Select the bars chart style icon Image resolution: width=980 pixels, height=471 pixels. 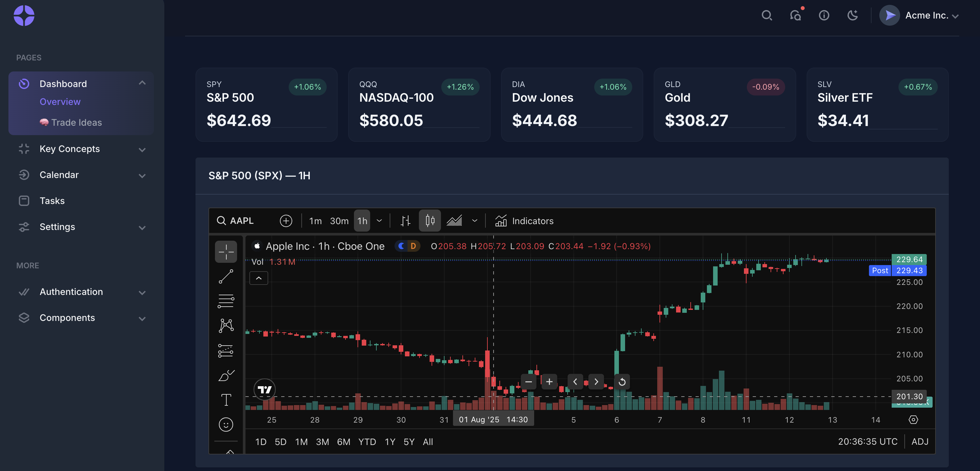tap(406, 221)
